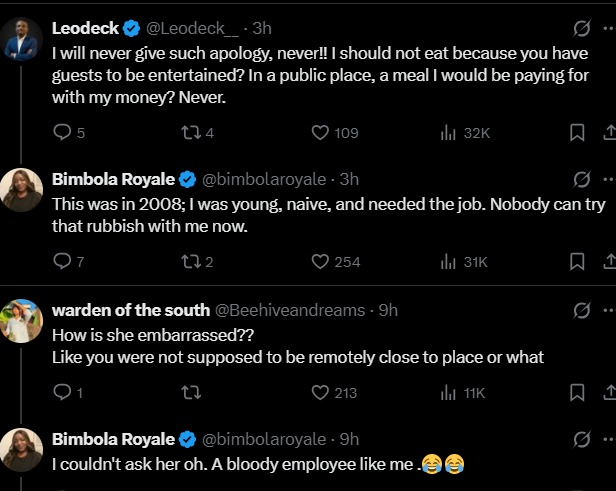616x491 pixels.
Task: Reply to warden of the south
Action: point(61,393)
